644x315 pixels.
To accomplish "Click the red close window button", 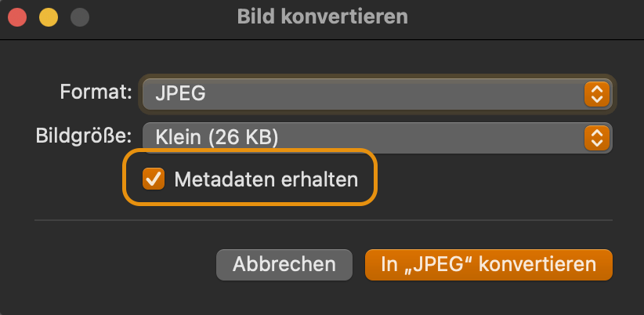I will point(18,16).
